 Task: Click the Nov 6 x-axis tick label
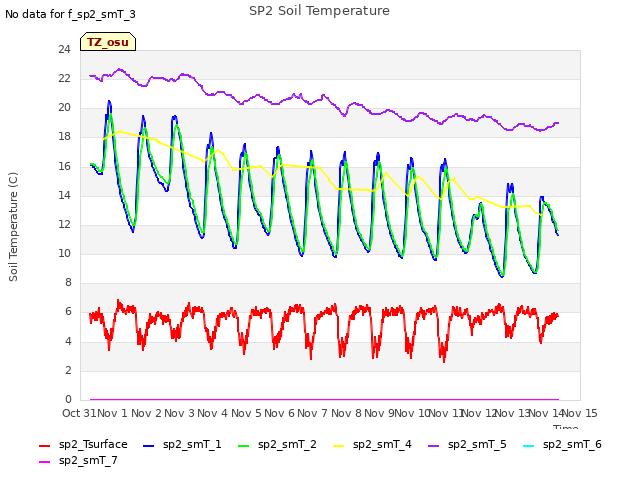279,413
